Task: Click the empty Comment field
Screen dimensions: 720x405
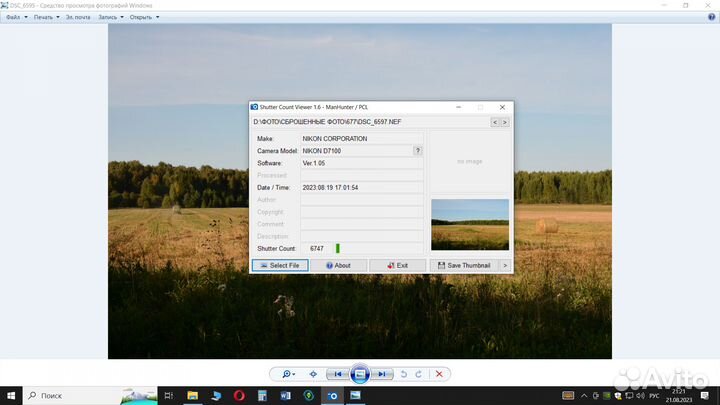Action: [x=361, y=224]
